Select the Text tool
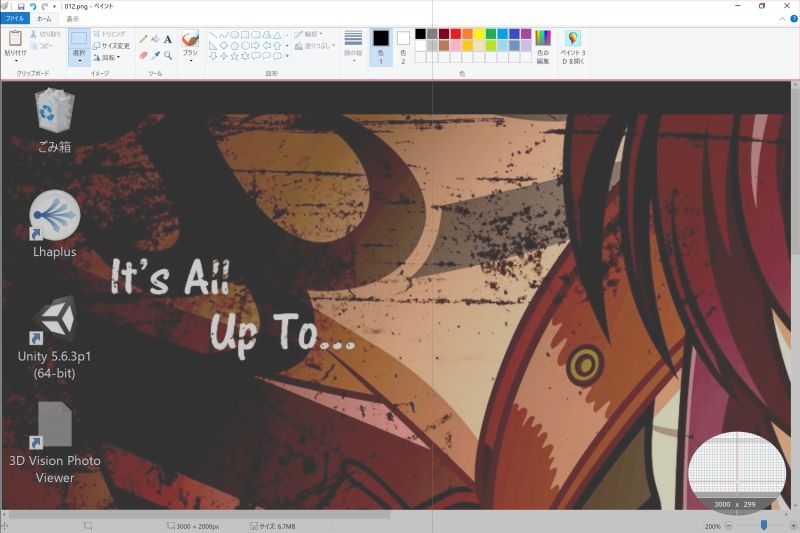The image size is (800, 533). (x=167, y=39)
